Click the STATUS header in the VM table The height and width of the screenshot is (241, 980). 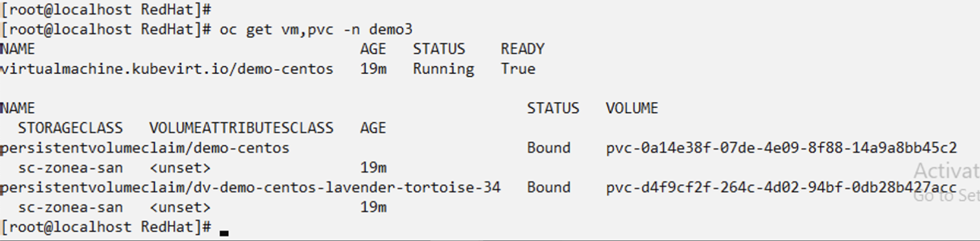click(x=439, y=49)
